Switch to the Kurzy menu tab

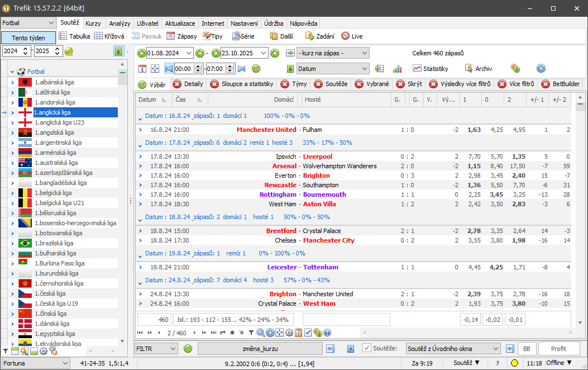[x=93, y=23]
